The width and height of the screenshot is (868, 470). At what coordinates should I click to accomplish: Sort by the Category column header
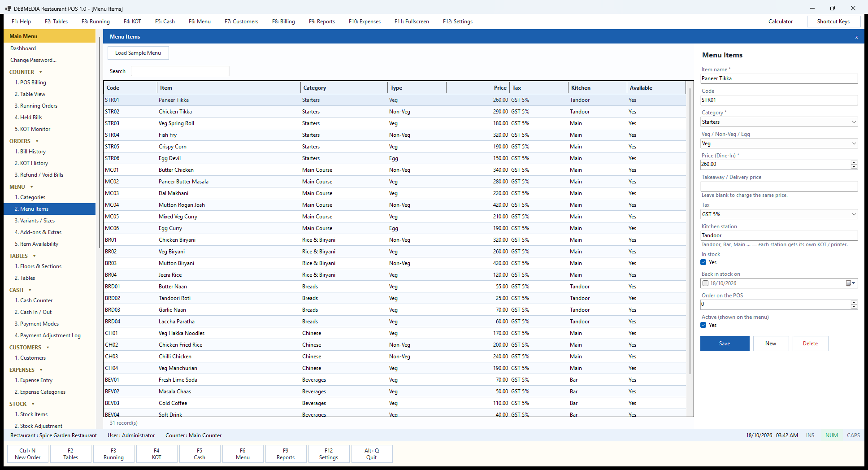(x=344, y=88)
